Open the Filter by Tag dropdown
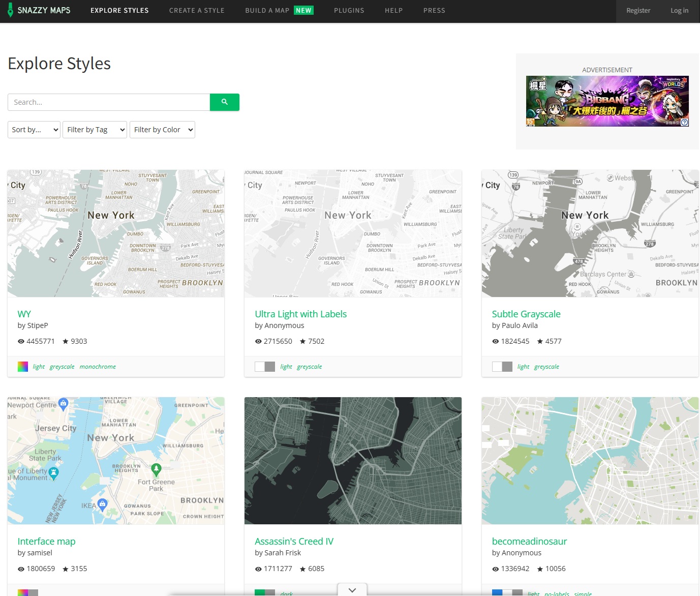The image size is (700, 596). [95, 130]
